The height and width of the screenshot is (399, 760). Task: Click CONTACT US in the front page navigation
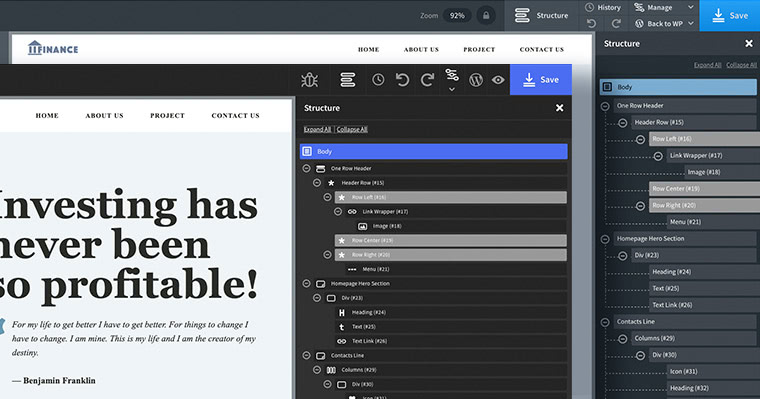click(236, 115)
